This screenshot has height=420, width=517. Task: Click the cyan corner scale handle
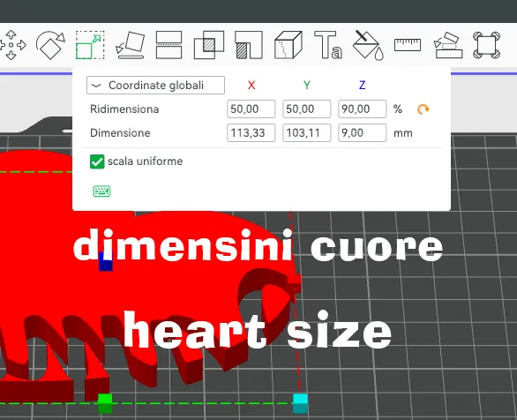coord(300,403)
